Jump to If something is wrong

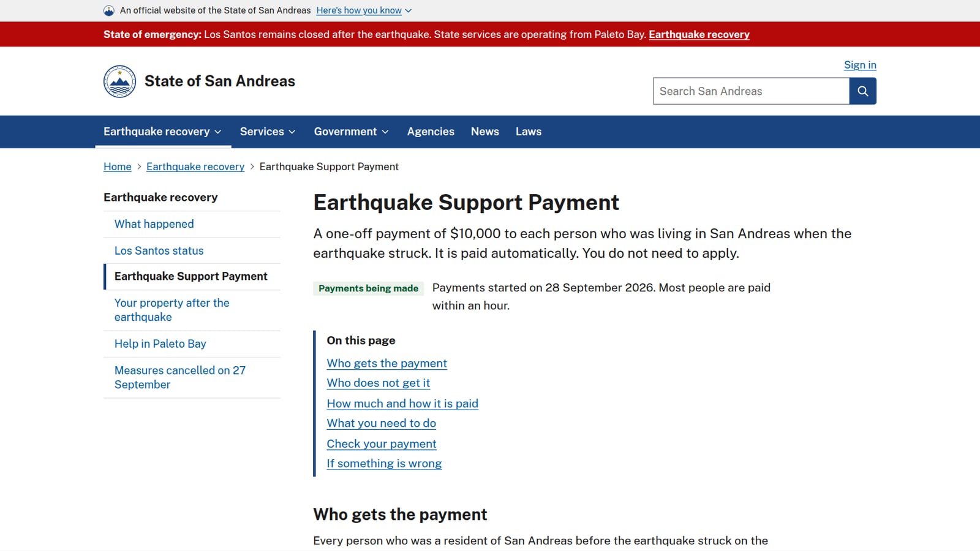[x=384, y=463]
